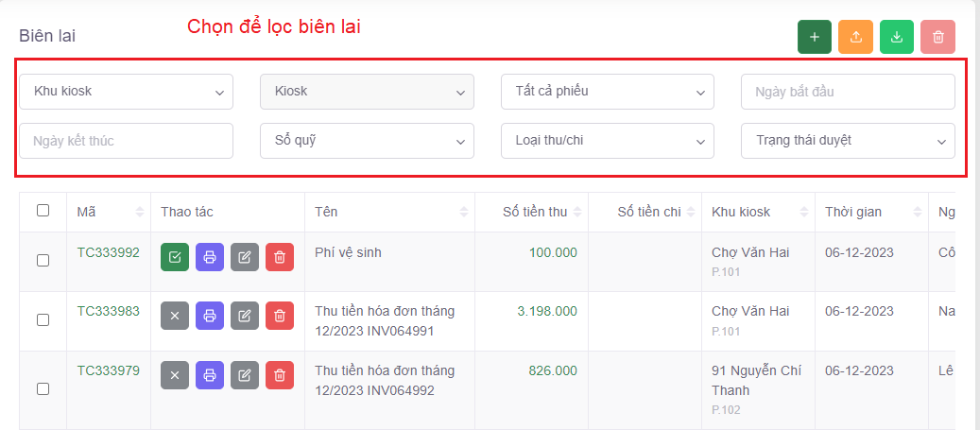Toggle the select-all checkbox in table header
This screenshot has height=430, width=980.
[x=43, y=211]
